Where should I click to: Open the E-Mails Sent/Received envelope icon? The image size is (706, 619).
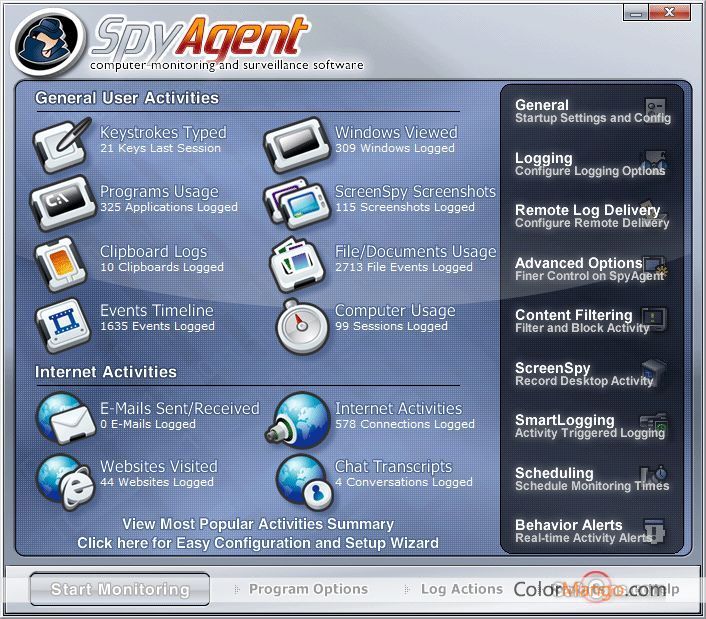(x=66, y=419)
